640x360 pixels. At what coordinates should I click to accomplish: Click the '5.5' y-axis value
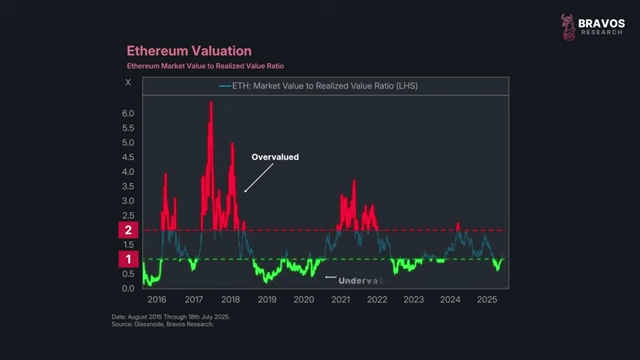coord(128,128)
